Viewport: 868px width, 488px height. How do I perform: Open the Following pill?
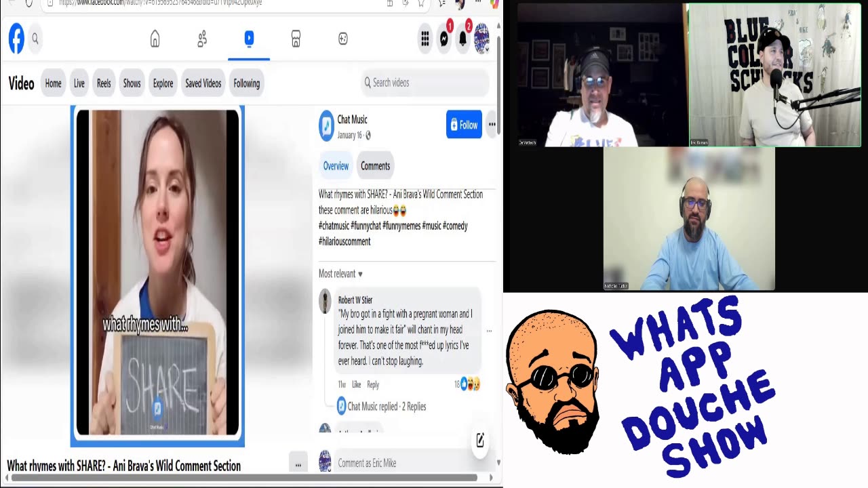[247, 83]
